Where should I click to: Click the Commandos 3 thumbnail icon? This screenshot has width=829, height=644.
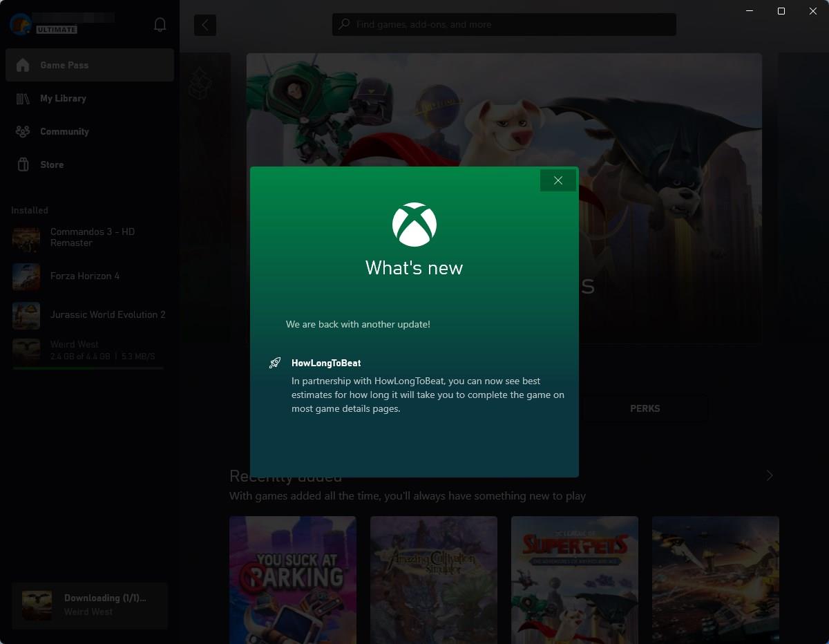26,238
